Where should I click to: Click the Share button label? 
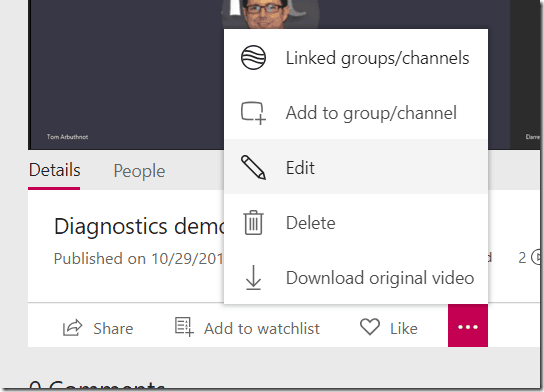(x=113, y=328)
